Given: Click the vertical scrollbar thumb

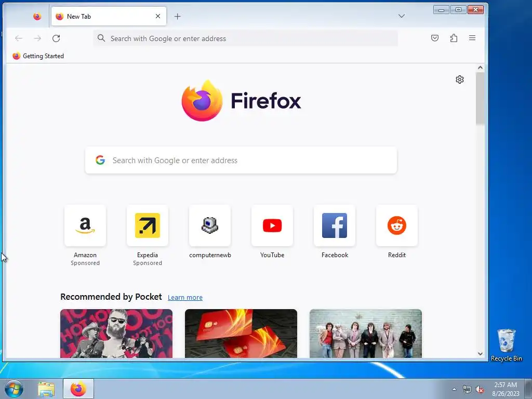Looking at the screenshot, I should pyautogui.click(x=480, y=99).
